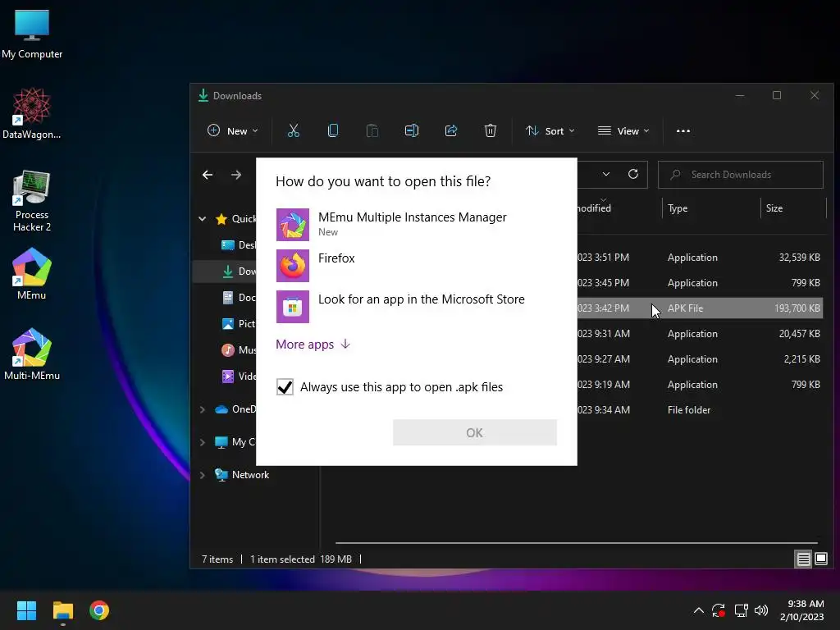Image resolution: width=840 pixels, height=630 pixels.
Task: Expand the address bar history dropdown
Action: tap(606, 174)
